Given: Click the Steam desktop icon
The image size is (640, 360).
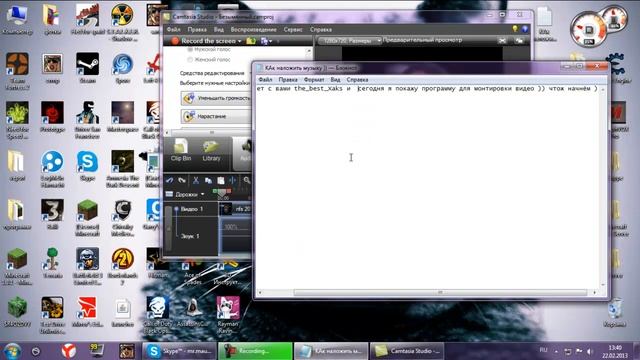Looking at the screenshot, I should click(x=87, y=67).
